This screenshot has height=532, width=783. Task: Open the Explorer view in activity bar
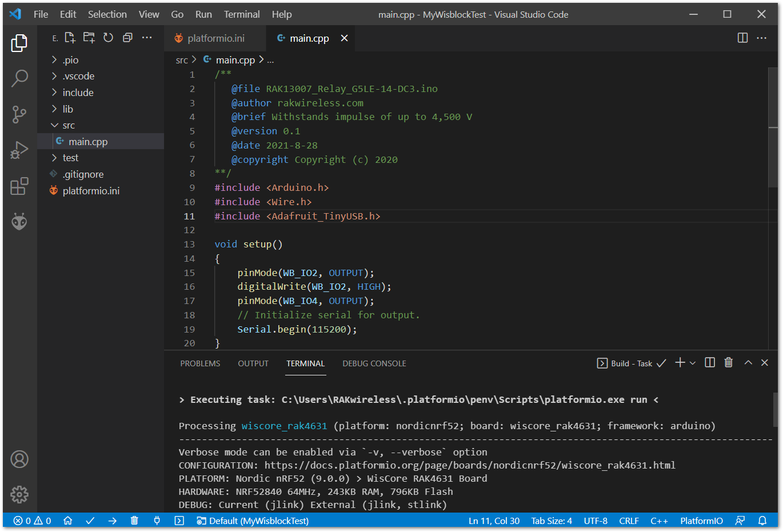point(19,43)
